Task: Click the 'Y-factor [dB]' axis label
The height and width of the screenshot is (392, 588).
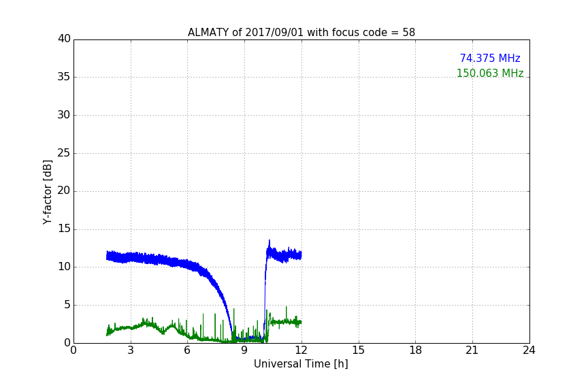Action: 47,192
